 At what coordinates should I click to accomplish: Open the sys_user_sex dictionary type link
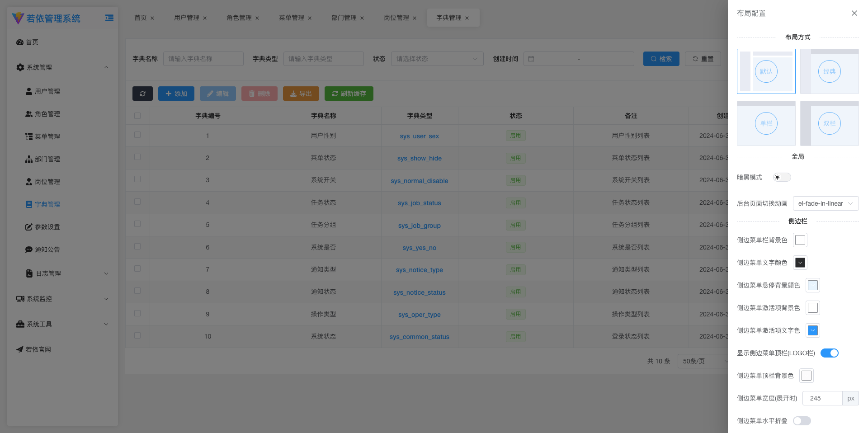[x=420, y=136]
